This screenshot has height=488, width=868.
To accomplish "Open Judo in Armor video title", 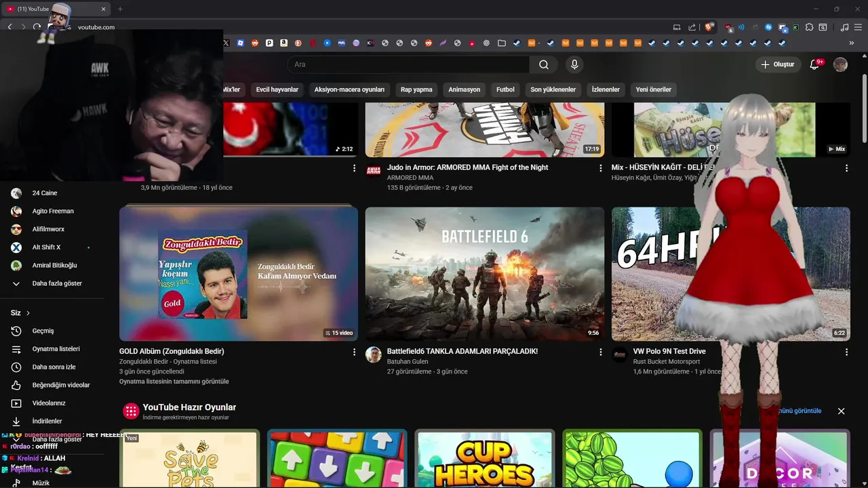I will [x=467, y=167].
